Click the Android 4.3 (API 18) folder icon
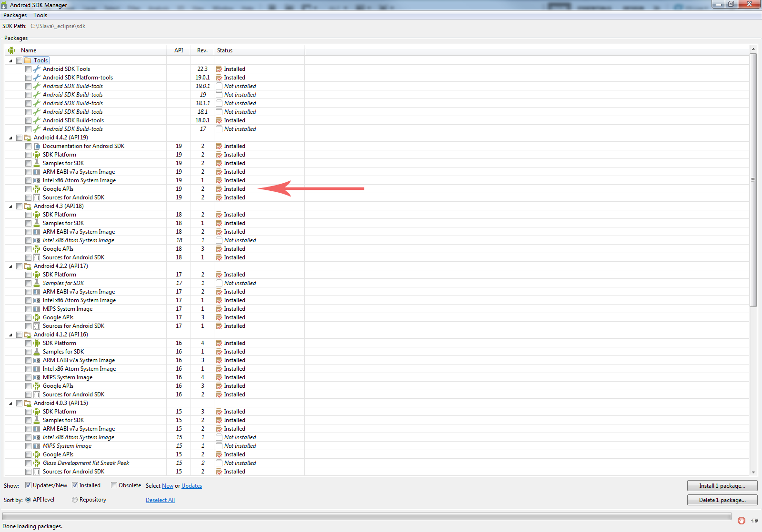 28,206
